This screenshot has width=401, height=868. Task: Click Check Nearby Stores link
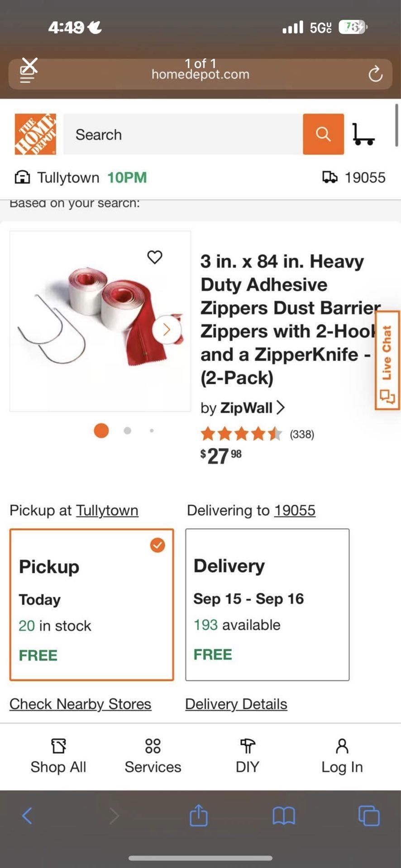click(x=80, y=704)
